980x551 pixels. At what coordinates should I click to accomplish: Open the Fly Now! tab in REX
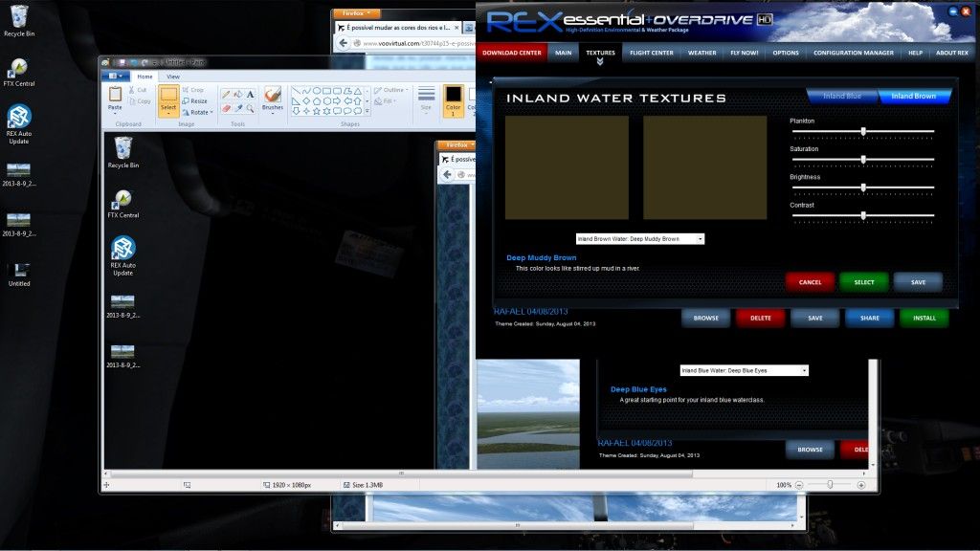(x=745, y=53)
